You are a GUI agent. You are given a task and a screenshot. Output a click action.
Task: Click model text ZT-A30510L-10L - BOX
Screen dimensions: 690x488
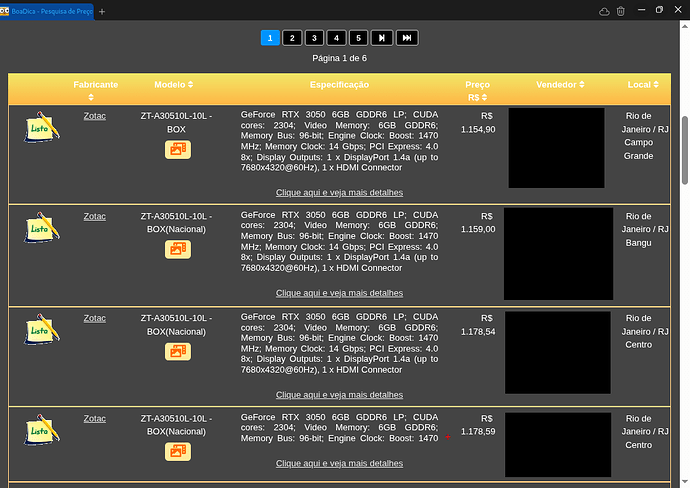[x=176, y=123]
